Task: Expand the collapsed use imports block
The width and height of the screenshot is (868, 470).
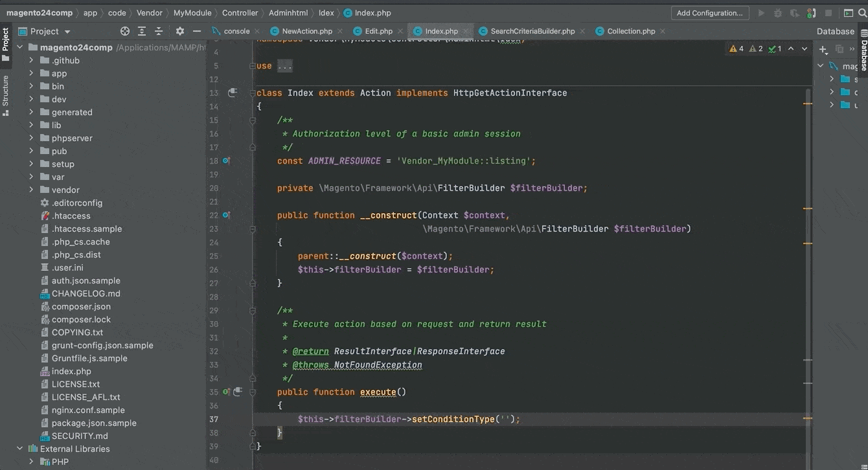Action: [284, 66]
